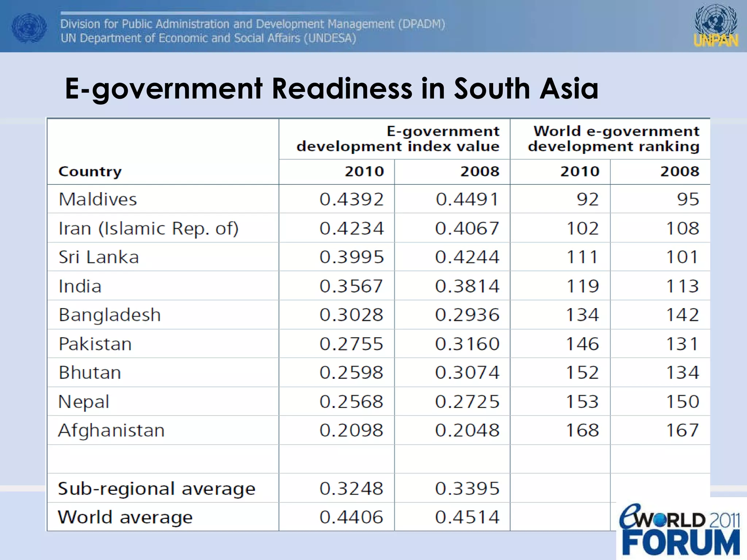Select Afghanistan 2010 ranking 168
The image size is (747, 560).
582,431
